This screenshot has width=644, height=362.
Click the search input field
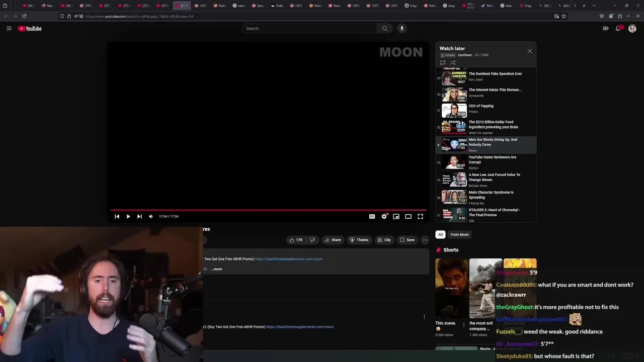(x=309, y=29)
